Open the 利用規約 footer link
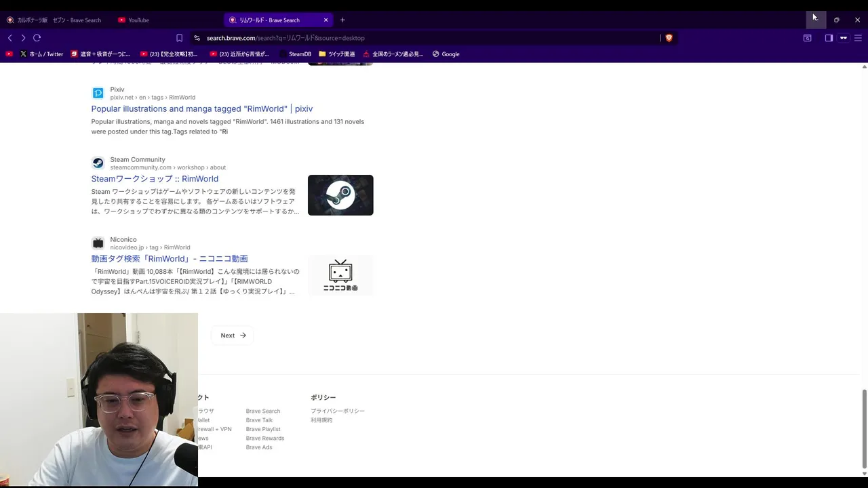 (x=321, y=420)
